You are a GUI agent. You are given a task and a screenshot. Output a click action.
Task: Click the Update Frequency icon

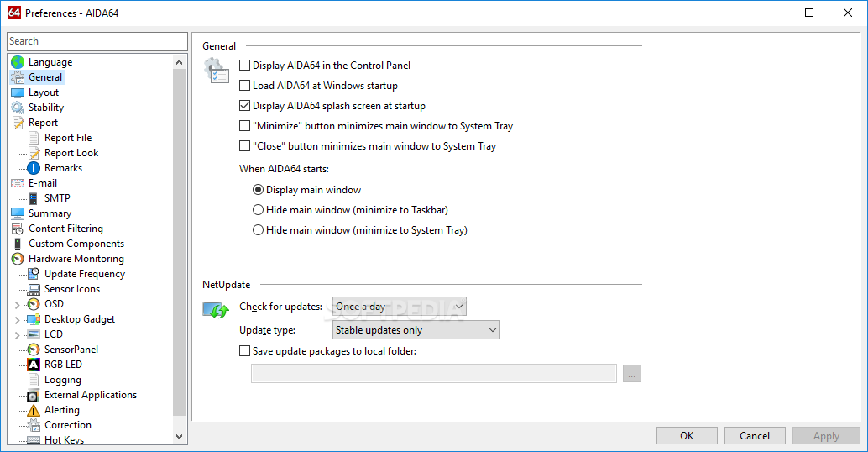34,274
